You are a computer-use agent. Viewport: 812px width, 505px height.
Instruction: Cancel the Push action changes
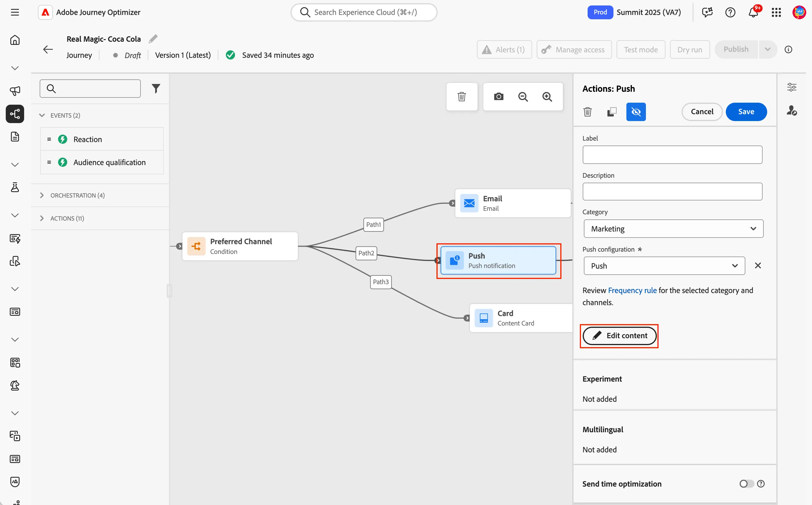(702, 112)
